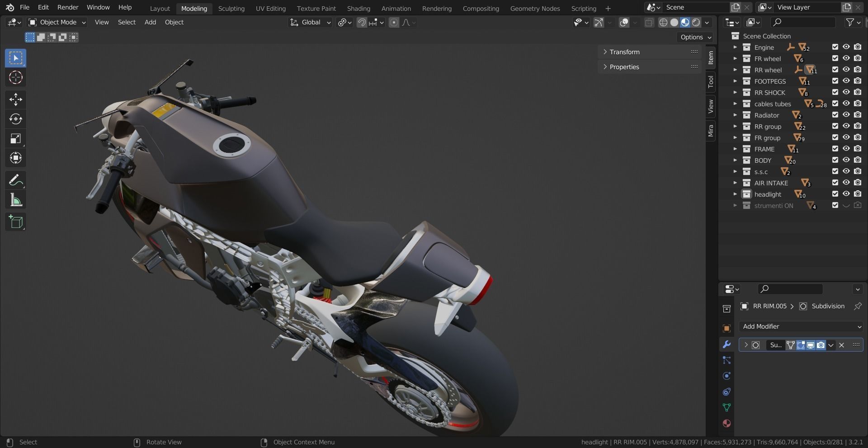Viewport: 868px width, 448px height.
Task: Hide the Engine collection in viewport
Action: tap(846, 47)
